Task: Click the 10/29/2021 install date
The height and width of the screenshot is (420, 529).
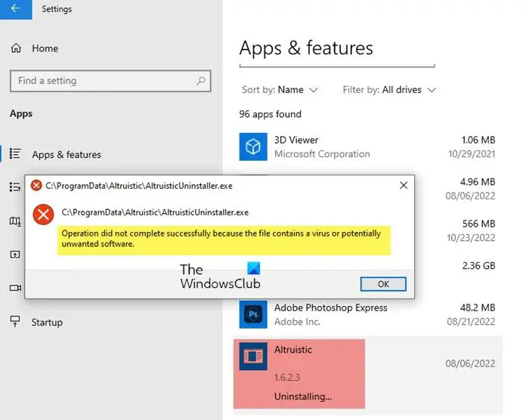Action: pyautogui.click(x=472, y=154)
